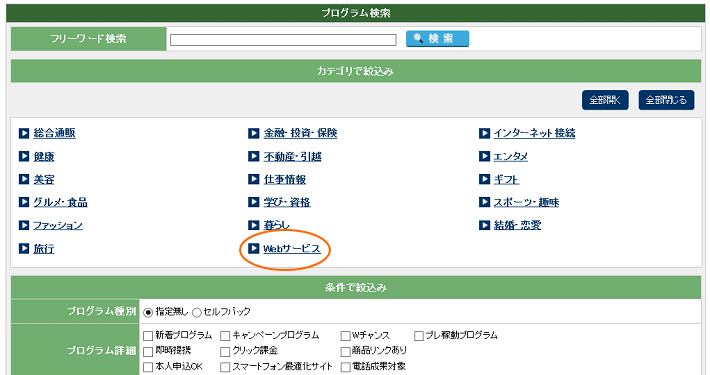Open the ギフト category link

[506, 179]
